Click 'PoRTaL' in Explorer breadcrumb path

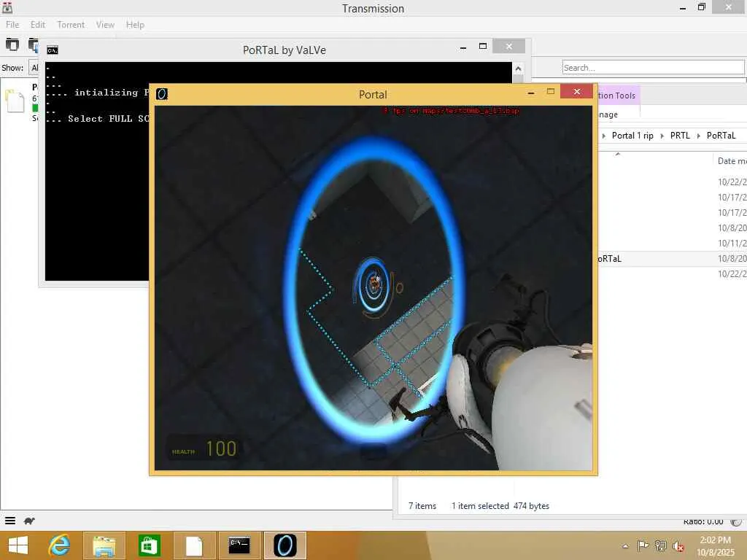(721, 136)
